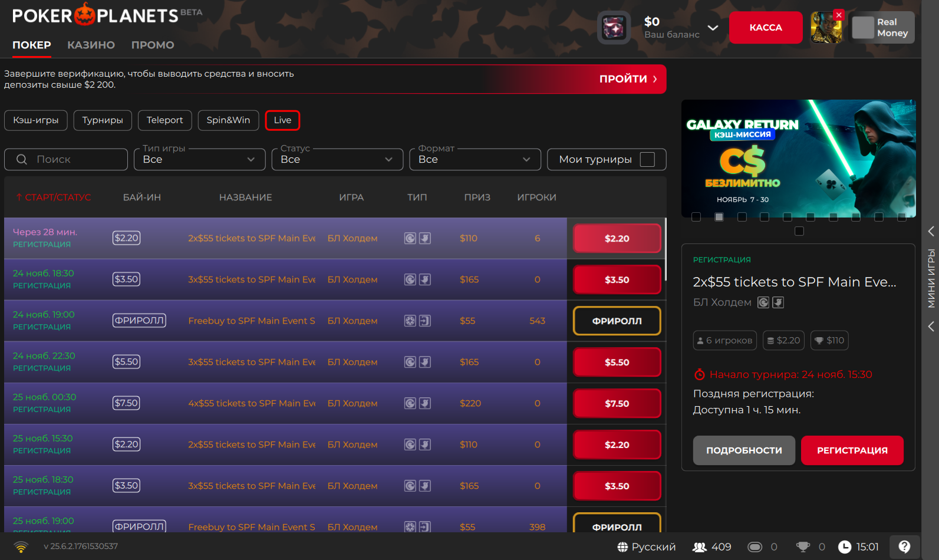Expand the Формат filter dropdown
Screen dimensions: 939x560
pos(475,159)
